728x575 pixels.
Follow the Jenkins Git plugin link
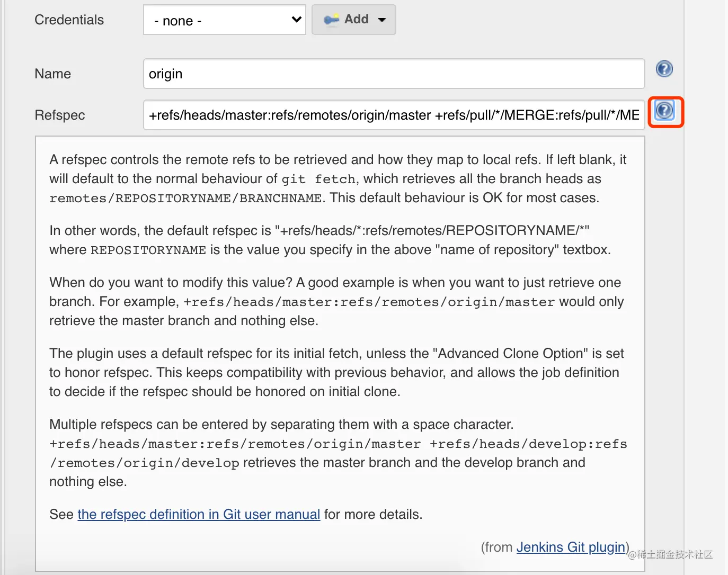[571, 547]
